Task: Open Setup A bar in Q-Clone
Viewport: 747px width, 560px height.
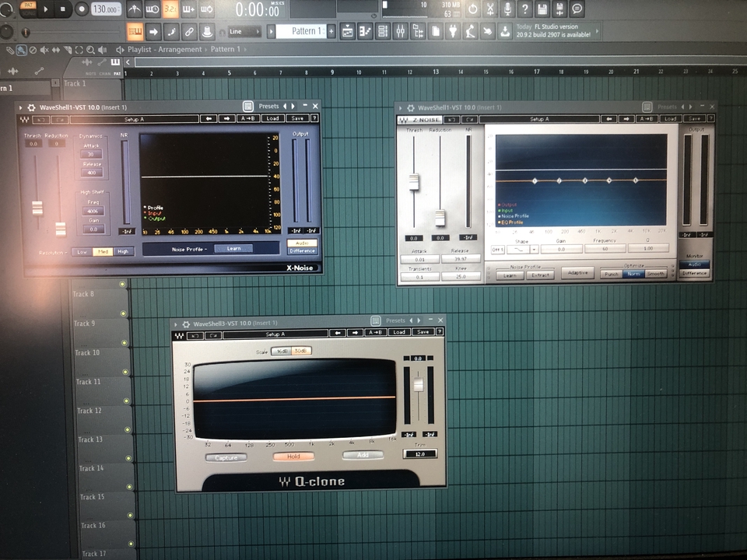Action: 275,334
